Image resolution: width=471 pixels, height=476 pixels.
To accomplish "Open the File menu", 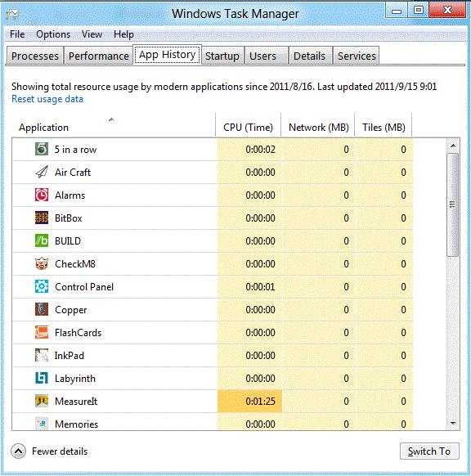I will click(17, 34).
